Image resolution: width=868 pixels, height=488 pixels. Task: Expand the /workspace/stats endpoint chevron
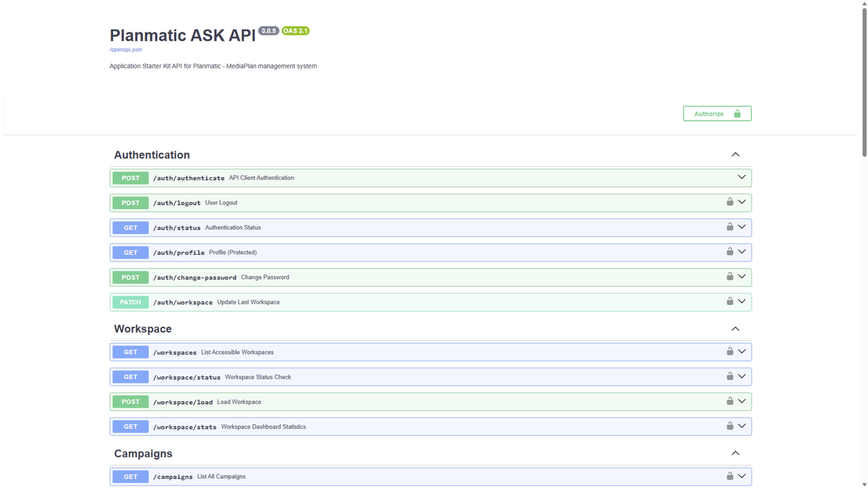pyautogui.click(x=742, y=426)
